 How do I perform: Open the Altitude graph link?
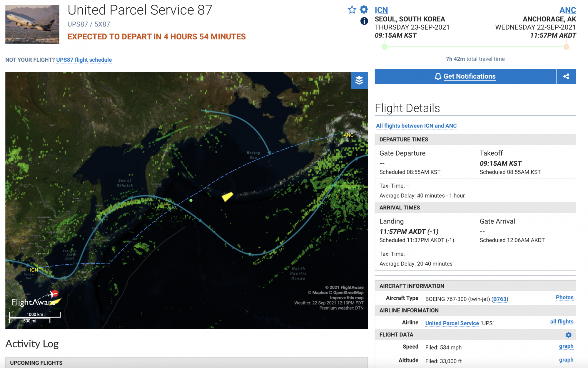tap(566, 360)
